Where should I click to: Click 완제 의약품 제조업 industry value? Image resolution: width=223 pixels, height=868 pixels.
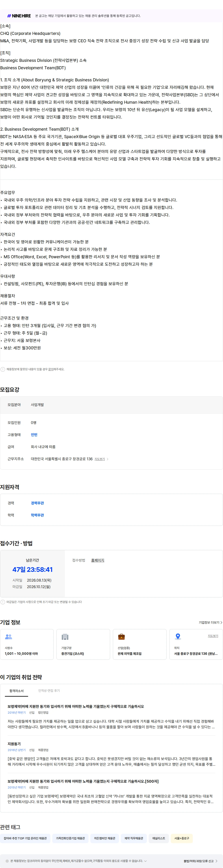129,654
